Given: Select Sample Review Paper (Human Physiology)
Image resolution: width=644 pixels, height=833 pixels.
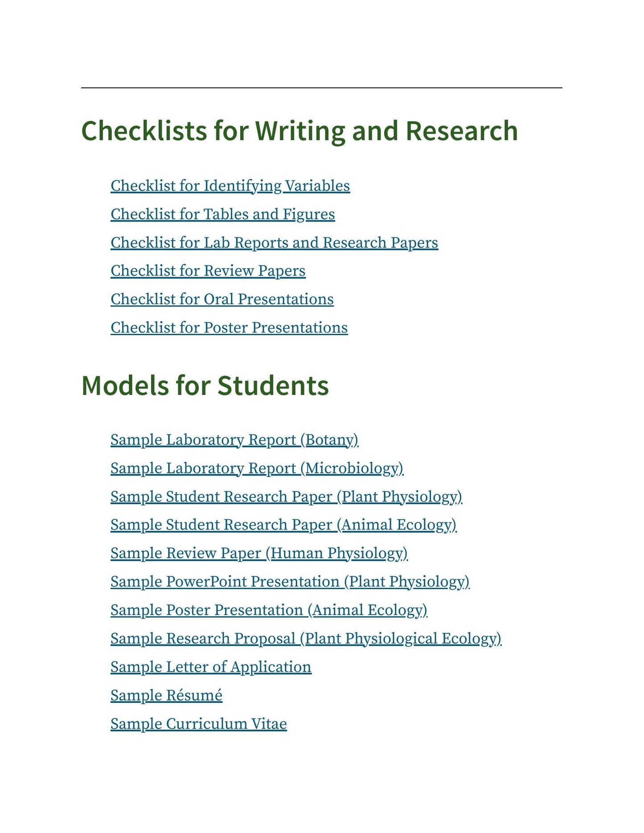Looking at the screenshot, I should pos(259,553).
